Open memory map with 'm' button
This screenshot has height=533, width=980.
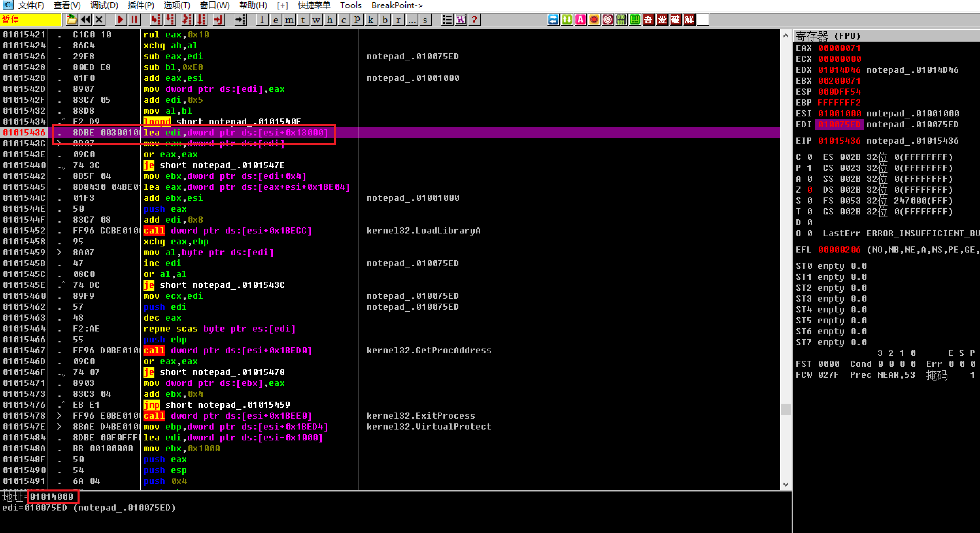tap(289, 19)
